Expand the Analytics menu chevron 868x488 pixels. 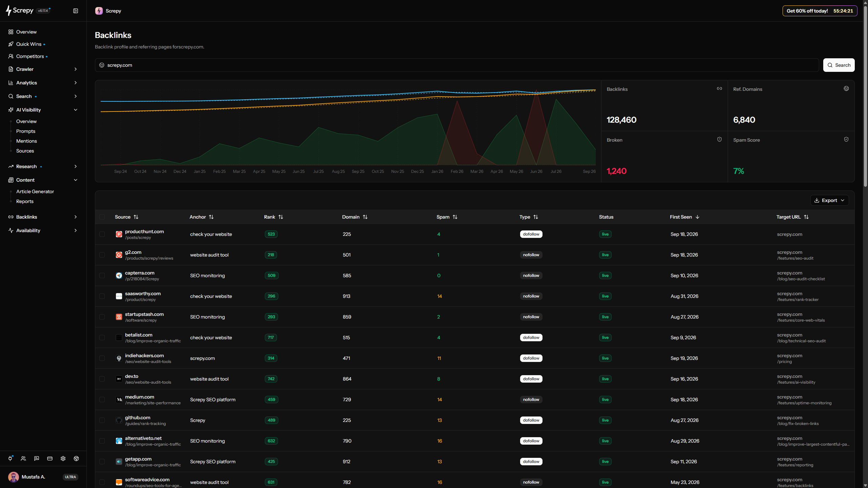click(x=76, y=83)
